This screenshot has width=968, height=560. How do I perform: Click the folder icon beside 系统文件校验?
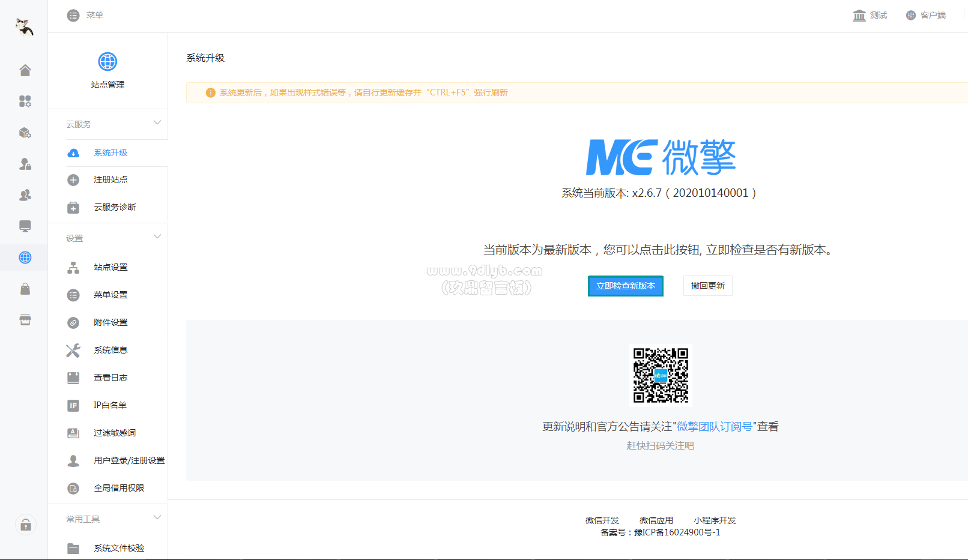[73, 549]
